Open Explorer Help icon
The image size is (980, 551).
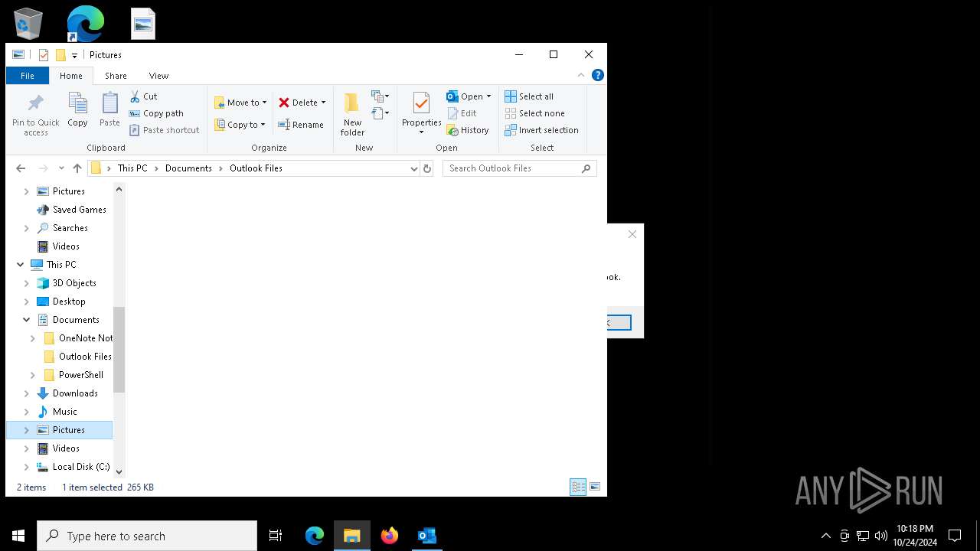(x=598, y=75)
